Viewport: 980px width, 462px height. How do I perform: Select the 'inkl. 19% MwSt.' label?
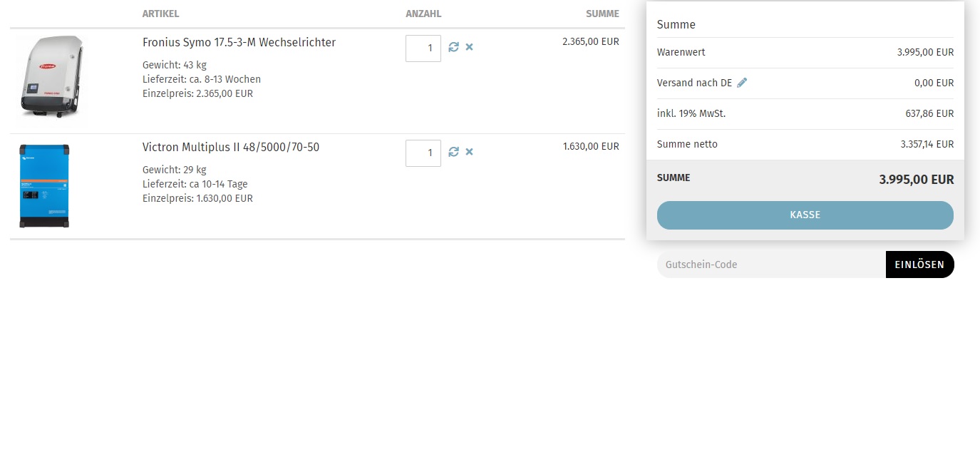pos(691,113)
